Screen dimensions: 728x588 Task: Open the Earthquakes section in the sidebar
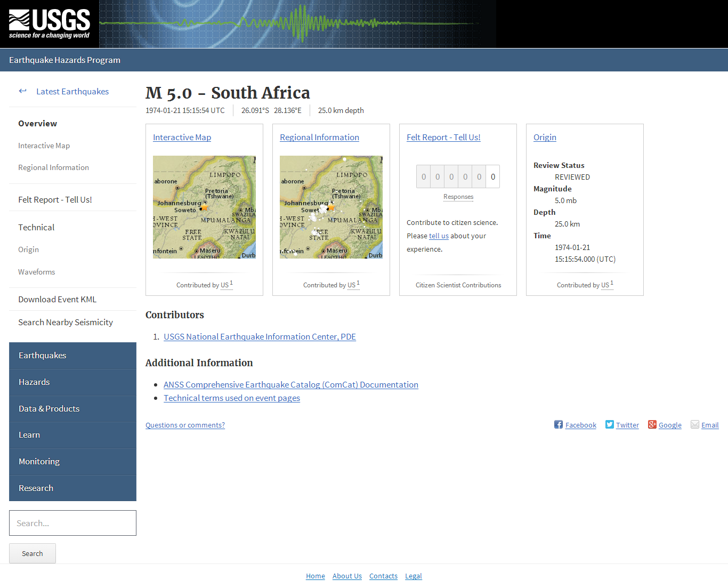click(x=42, y=356)
